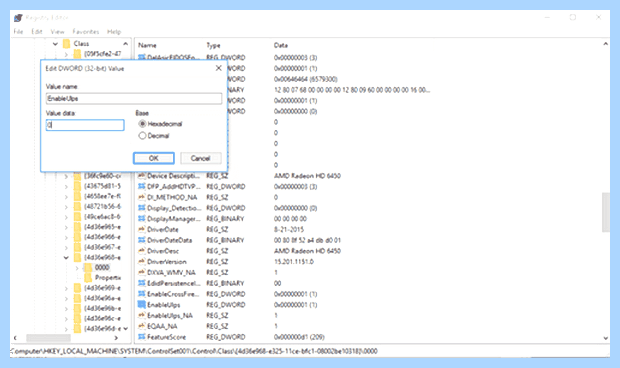Expand the {49ce6ac8-6 key
The height and width of the screenshot is (368, 620).
click(x=66, y=217)
